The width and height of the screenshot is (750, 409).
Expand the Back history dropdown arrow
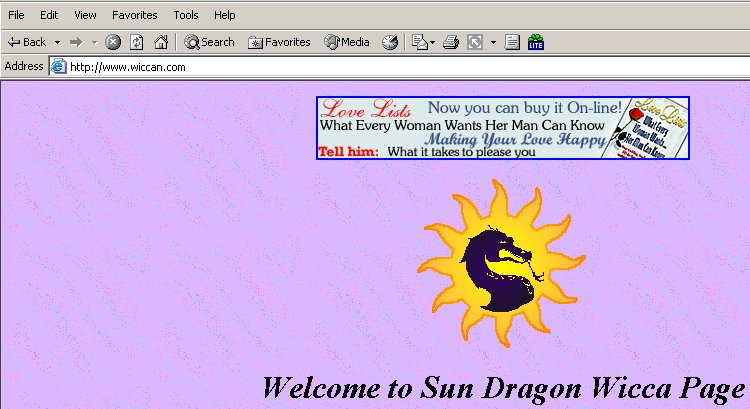[x=57, y=43]
